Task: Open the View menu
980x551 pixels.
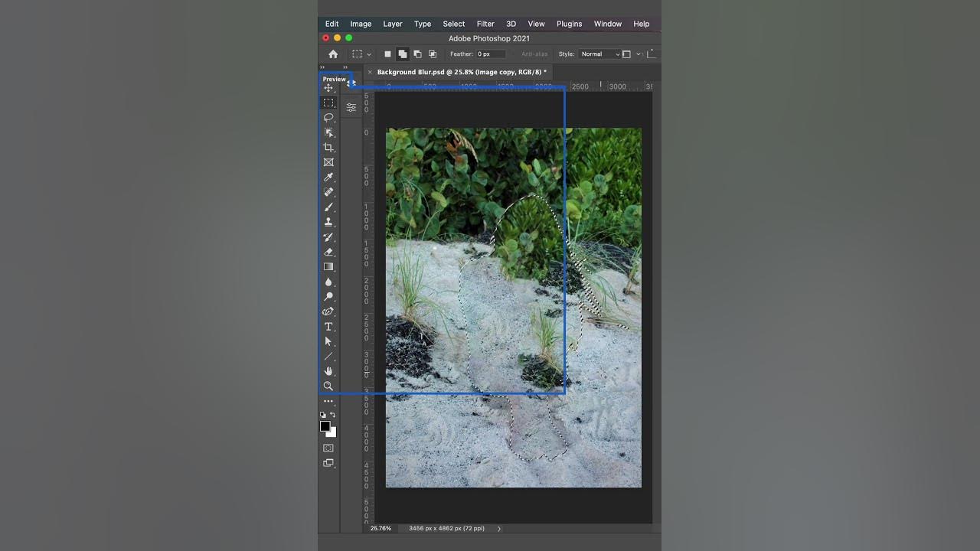Action: pos(536,24)
